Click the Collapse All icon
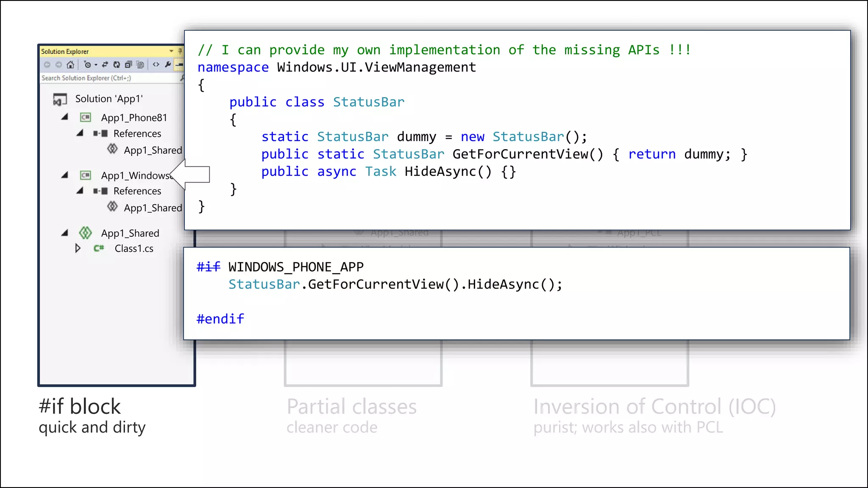Viewport: 868px width, 488px height. (128, 64)
